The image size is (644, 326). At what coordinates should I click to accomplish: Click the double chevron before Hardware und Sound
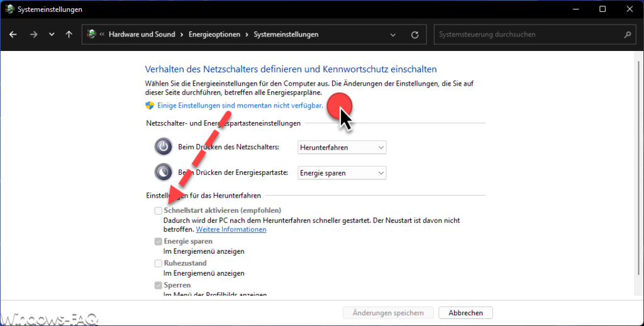pyautogui.click(x=102, y=35)
